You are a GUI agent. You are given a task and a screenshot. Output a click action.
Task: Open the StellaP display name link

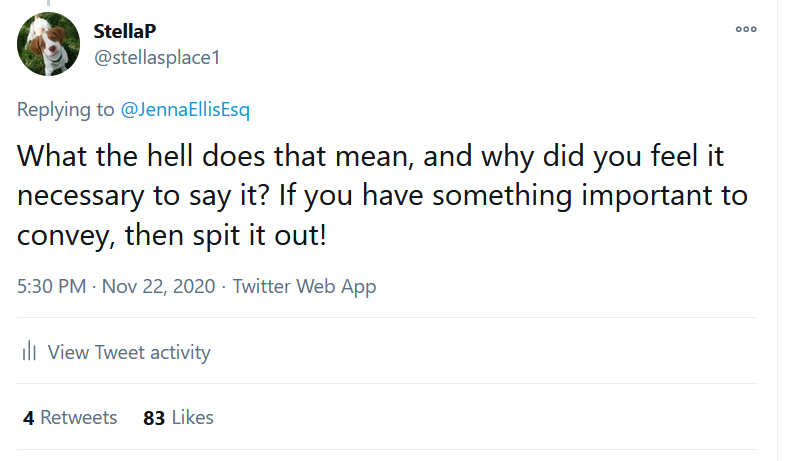tap(125, 32)
